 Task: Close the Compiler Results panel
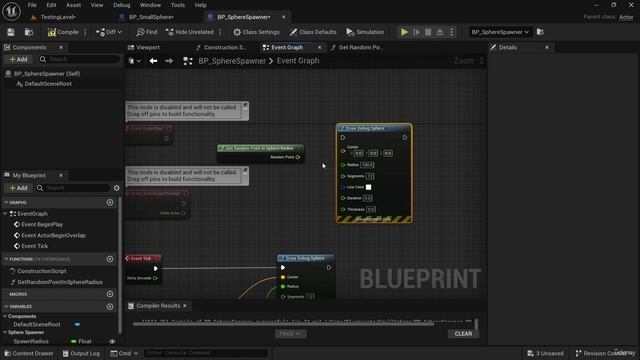tap(184, 305)
